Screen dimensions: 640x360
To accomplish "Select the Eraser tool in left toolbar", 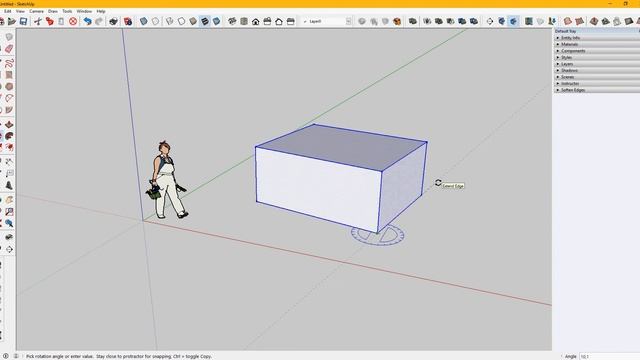I will click(x=9, y=49).
